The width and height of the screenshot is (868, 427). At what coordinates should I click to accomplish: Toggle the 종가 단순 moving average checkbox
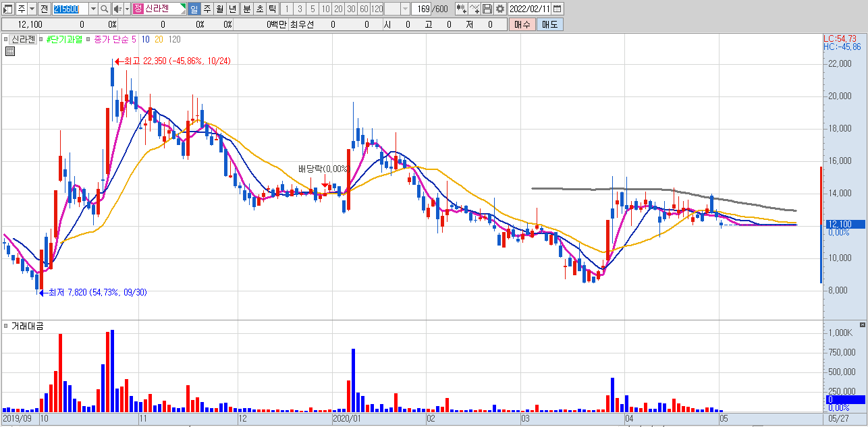[88, 40]
